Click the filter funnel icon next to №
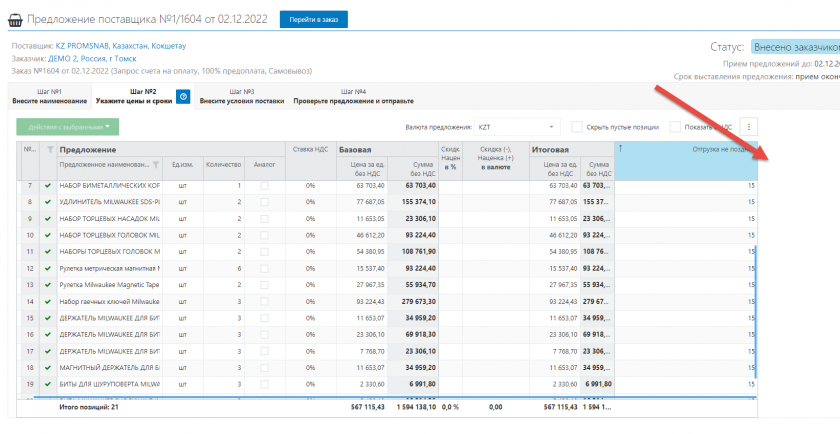 [49, 149]
